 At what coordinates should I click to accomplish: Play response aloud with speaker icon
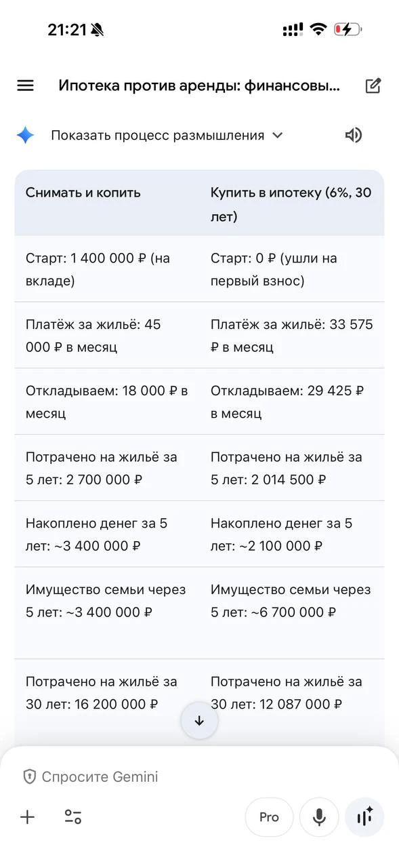pos(353,135)
